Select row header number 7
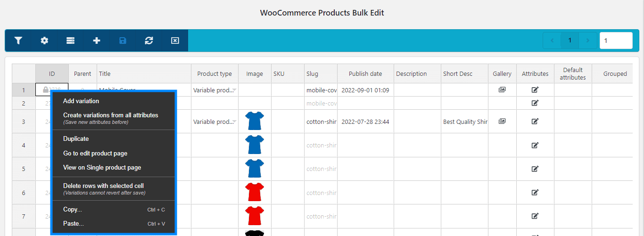The image size is (644, 236). point(24,216)
